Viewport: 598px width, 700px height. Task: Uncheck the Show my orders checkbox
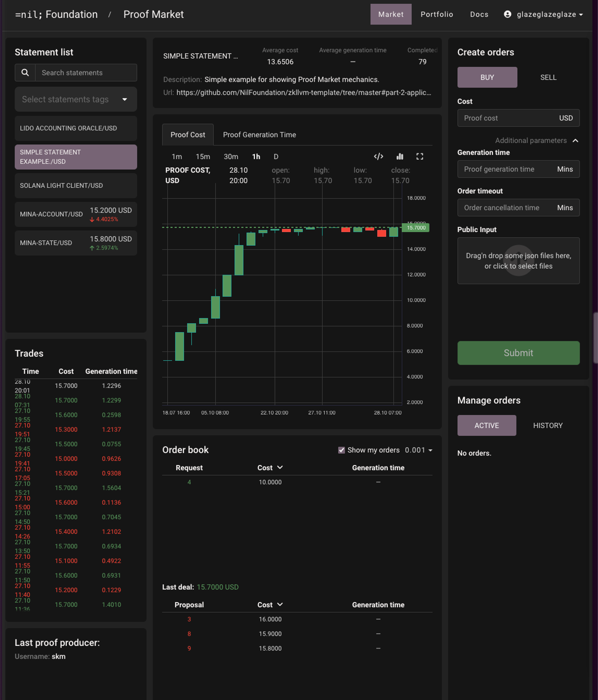341,450
